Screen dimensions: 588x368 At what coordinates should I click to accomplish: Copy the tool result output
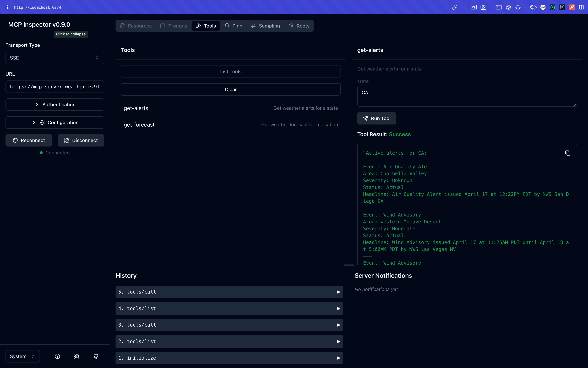568,153
